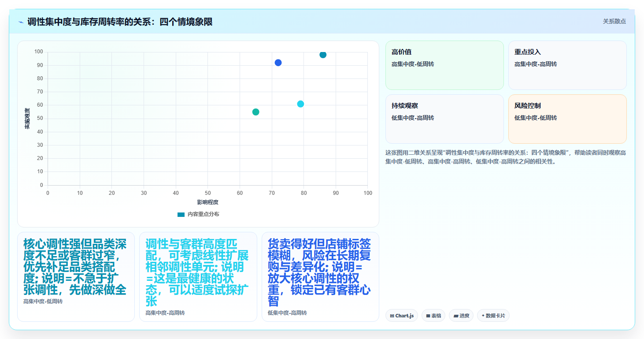Viewport: 644px width, 339px height.
Task: Click 高集中度-低周转 under 高价值 card
Action: tap(413, 64)
